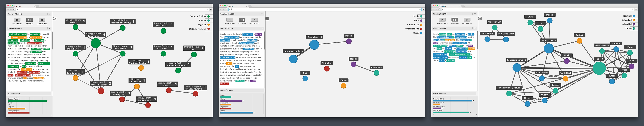The height and width of the screenshot is (126, 644).
Task: Collapse the sidebar in the middle window
Action: [x=267, y=19]
